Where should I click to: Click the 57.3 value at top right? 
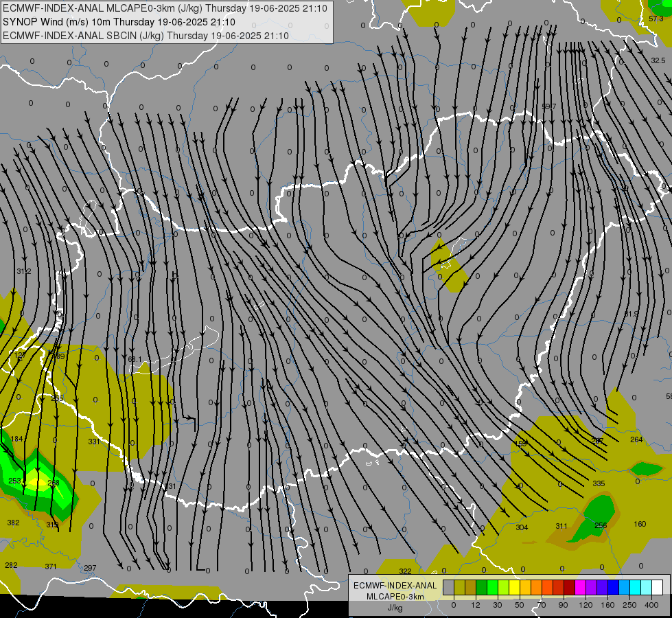tap(656, 19)
